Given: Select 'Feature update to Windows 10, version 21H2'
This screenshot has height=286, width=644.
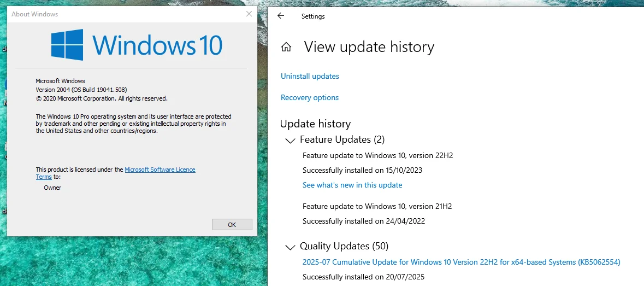Looking at the screenshot, I should (377, 206).
